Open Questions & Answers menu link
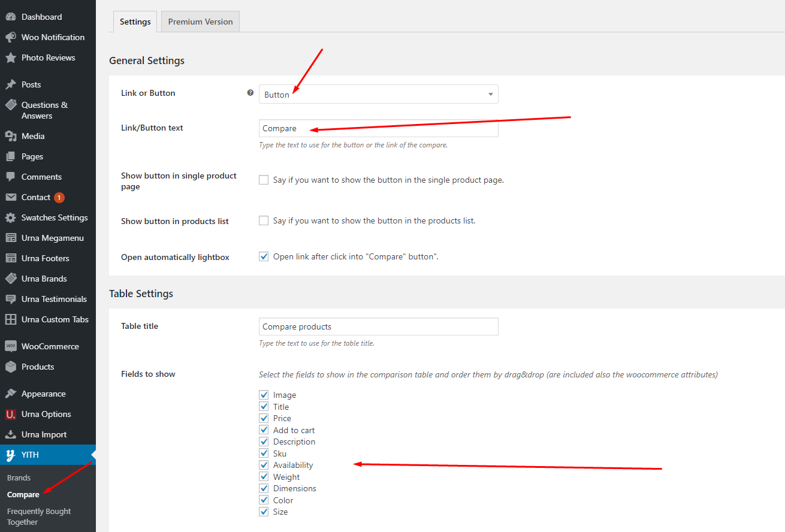This screenshot has width=785, height=532. tap(45, 110)
